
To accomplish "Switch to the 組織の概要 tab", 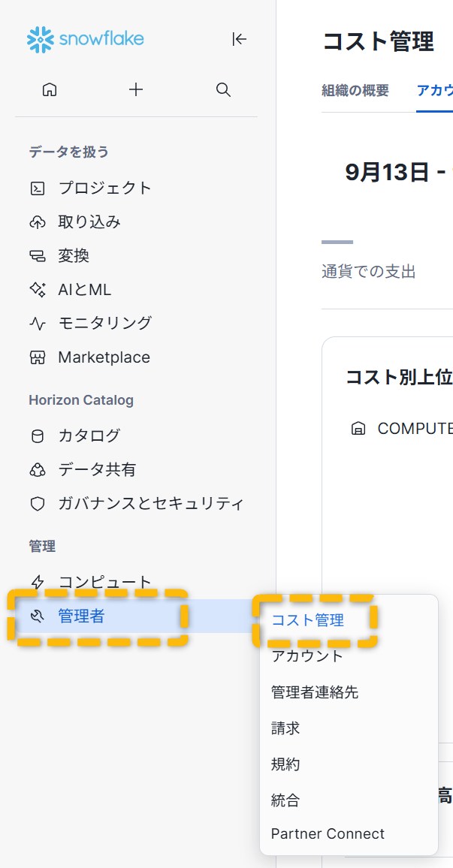I will click(355, 91).
